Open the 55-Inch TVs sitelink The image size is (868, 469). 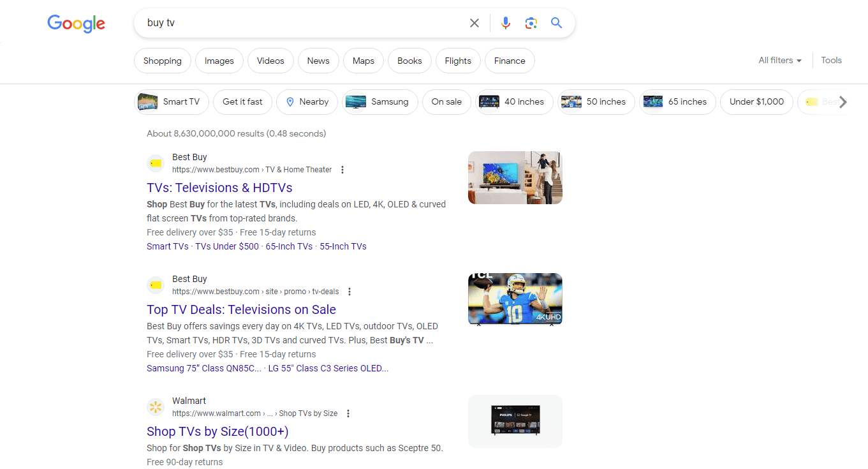click(343, 246)
